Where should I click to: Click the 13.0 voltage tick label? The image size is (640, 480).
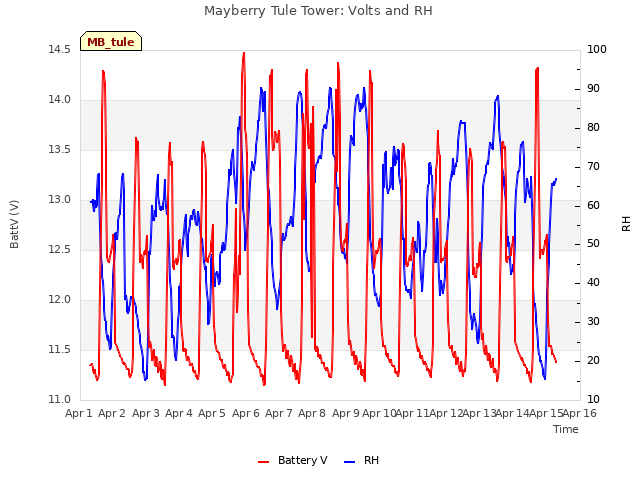(x=60, y=200)
